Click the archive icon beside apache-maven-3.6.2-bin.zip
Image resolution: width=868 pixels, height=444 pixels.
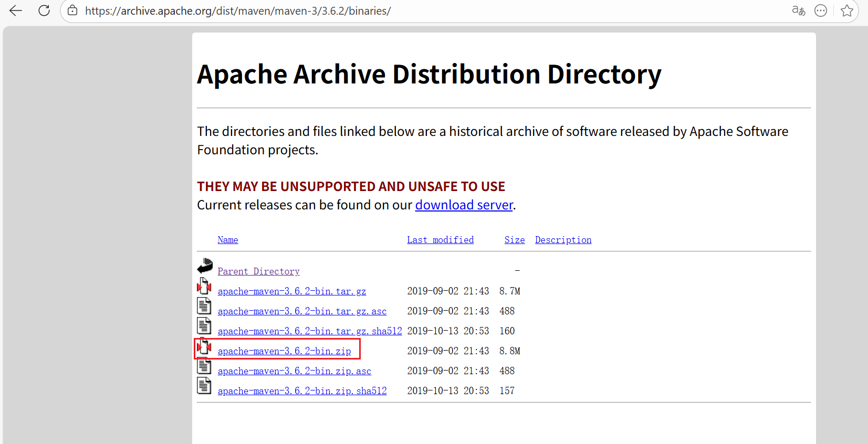pos(204,346)
